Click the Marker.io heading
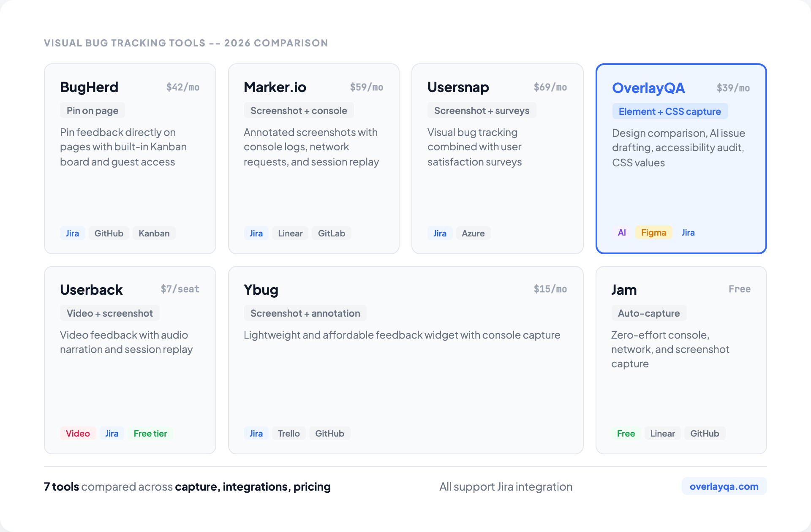This screenshot has width=811, height=532. coord(275,87)
